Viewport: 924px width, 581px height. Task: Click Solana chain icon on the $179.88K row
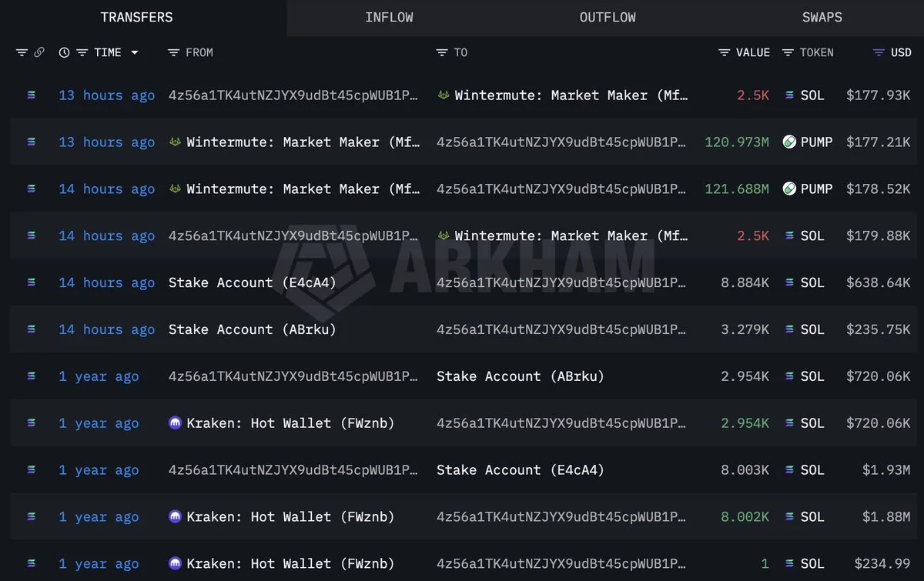[x=31, y=236]
